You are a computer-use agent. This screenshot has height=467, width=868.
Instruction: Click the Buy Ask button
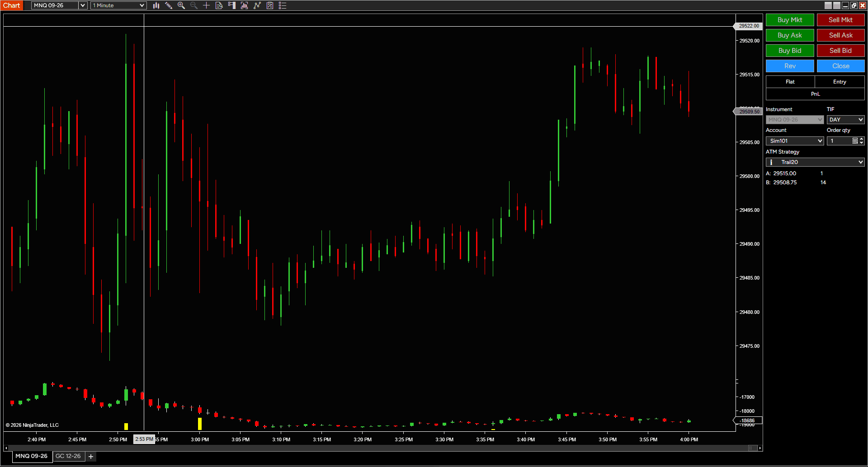click(x=790, y=35)
